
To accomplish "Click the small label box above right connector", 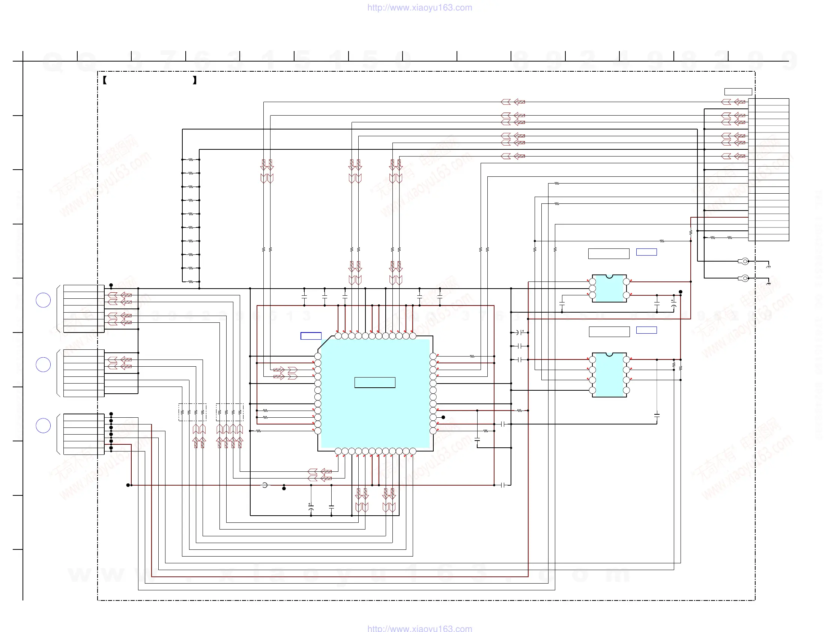I will click(x=738, y=92).
